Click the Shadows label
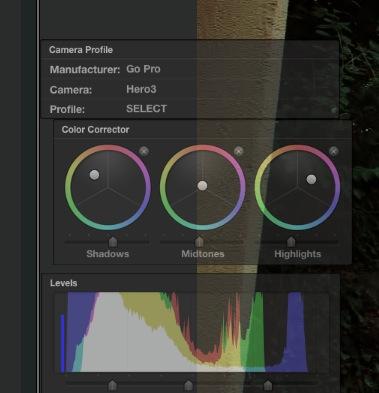The image size is (379, 393). coord(108,254)
